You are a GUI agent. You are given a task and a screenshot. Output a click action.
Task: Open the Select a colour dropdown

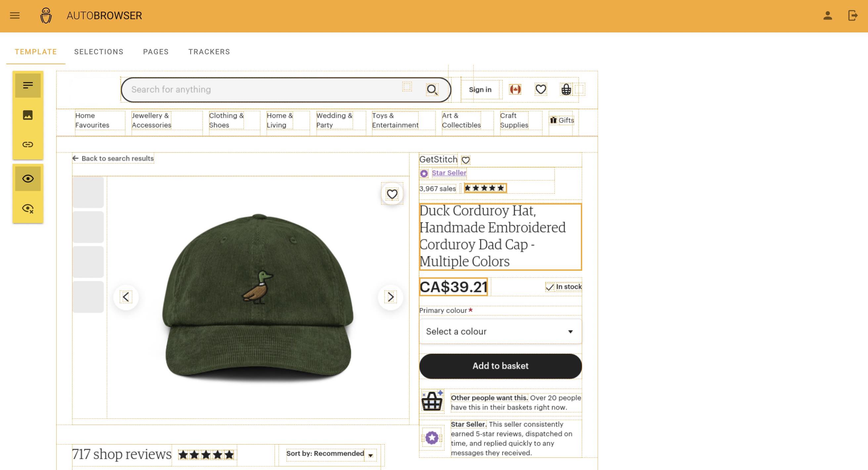tap(500, 331)
